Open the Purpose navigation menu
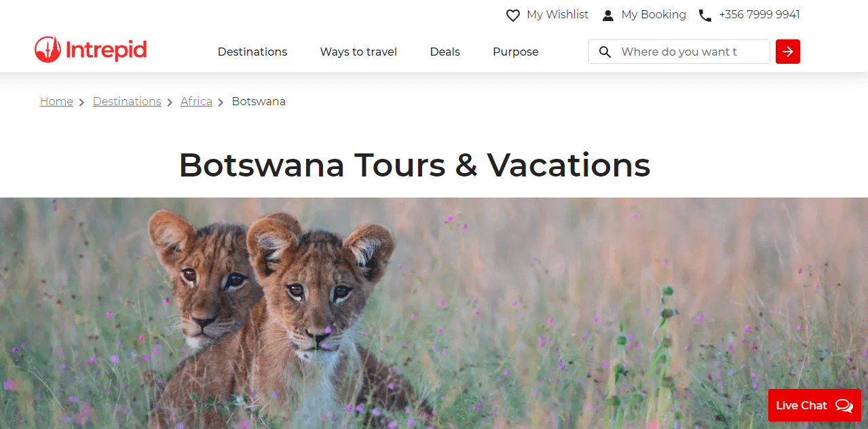 click(x=516, y=52)
